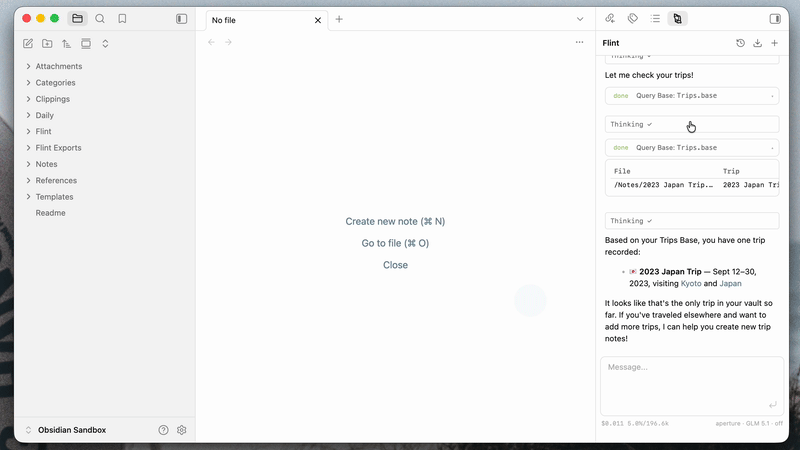Expand the Thinking block above the summary
The height and width of the screenshot is (450, 800).
point(692,221)
